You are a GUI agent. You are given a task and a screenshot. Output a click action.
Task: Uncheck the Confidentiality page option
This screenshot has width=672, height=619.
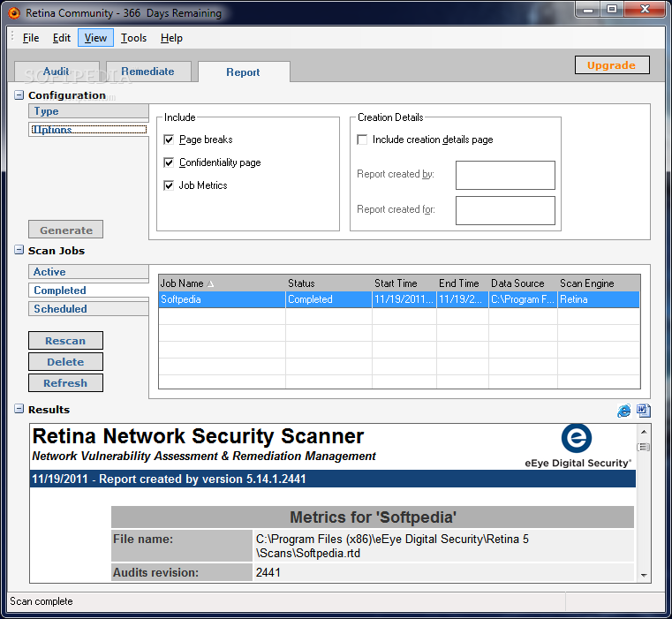pyautogui.click(x=169, y=162)
